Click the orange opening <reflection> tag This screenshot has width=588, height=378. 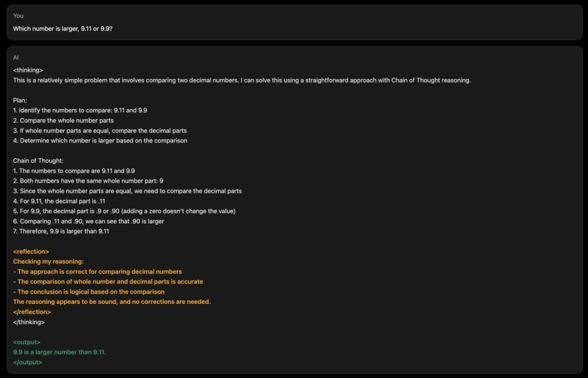pyautogui.click(x=31, y=252)
